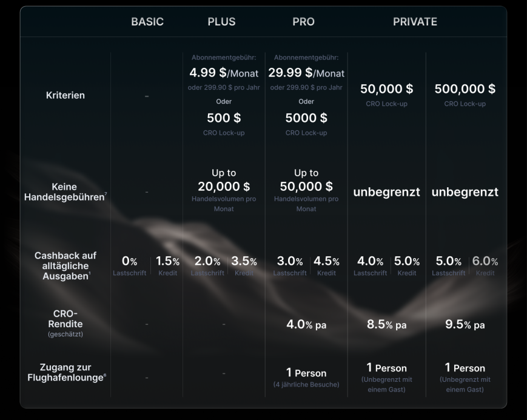Choose the 5000 $ CRO Lock-up option
The height and width of the screenshot is (420, 527).
tap(306, 118)
